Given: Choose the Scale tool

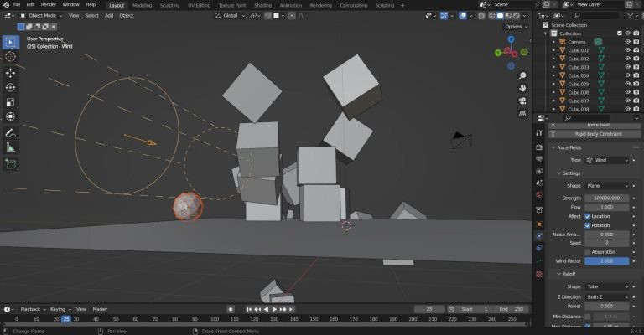Looking at the screenshot, I should pyautogui.click(x=10, y=101).
